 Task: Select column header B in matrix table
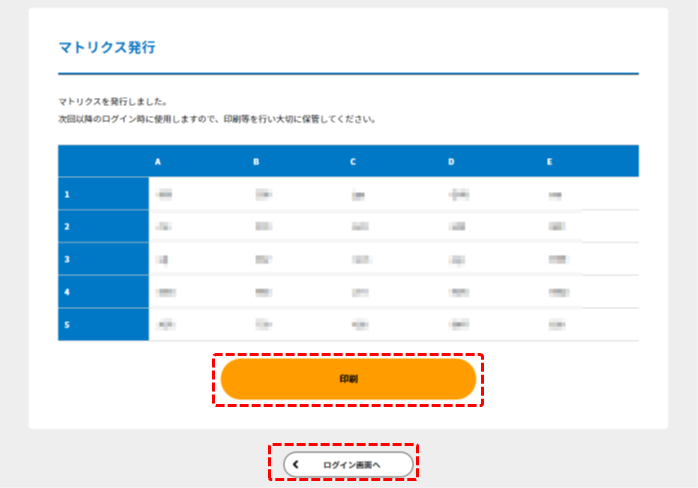pos(256,162)
